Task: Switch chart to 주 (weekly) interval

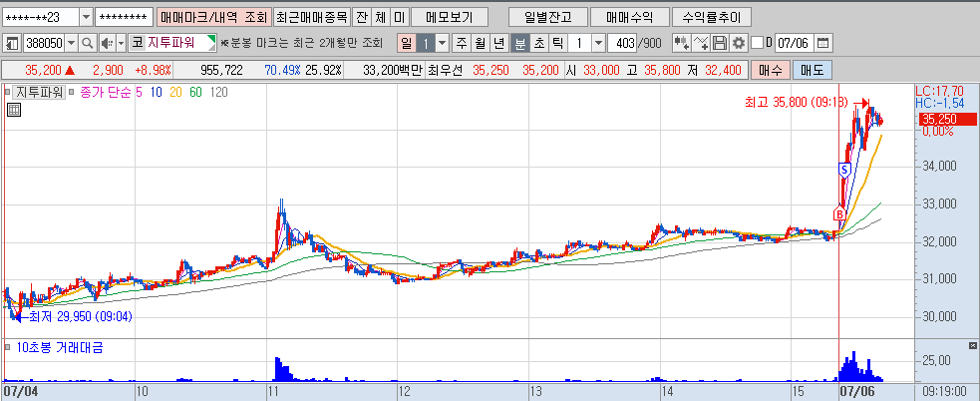Action: tap(462, 43)
